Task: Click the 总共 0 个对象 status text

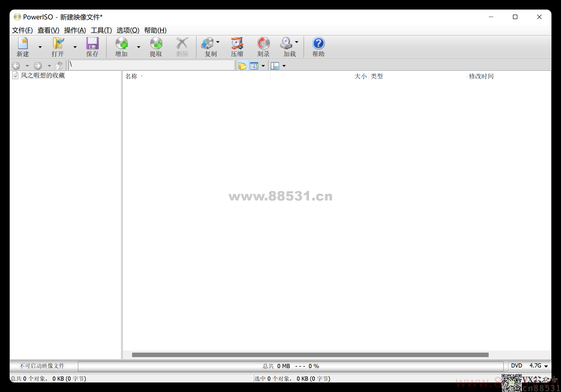Action: (x=48, y=379)
